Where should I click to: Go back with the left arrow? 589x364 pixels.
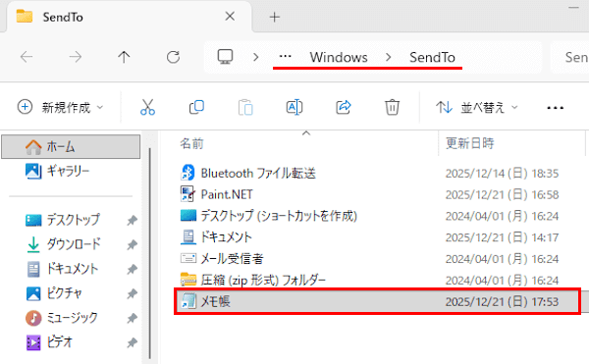[x=27, y=57]
